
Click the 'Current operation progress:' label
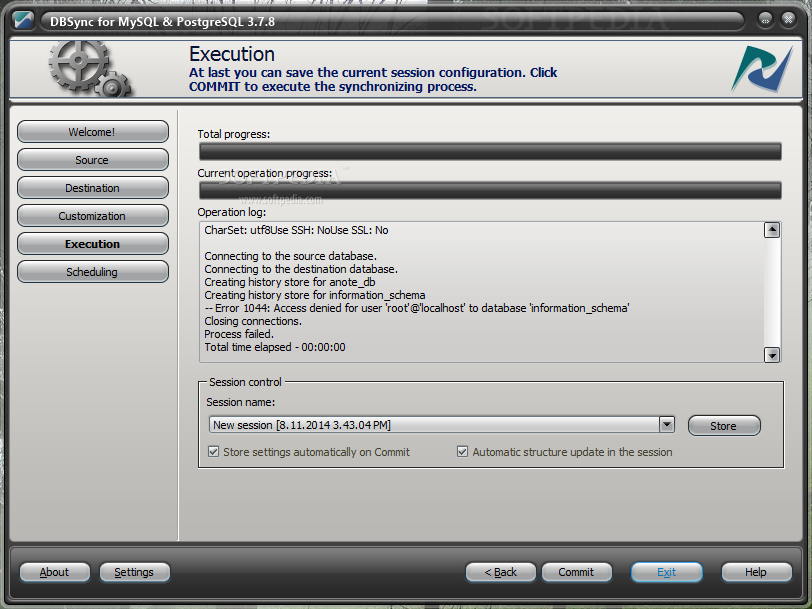click(x=265, y=173)
